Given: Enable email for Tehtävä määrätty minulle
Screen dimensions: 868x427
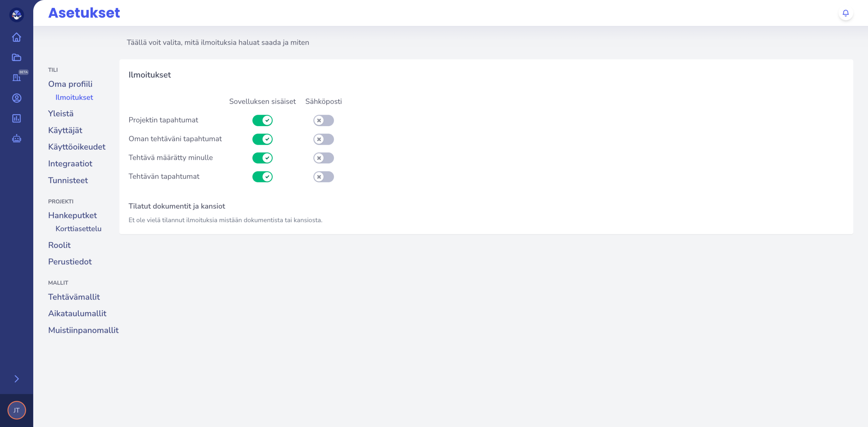Looking at the screenshot, I should [x=323, y=158].
